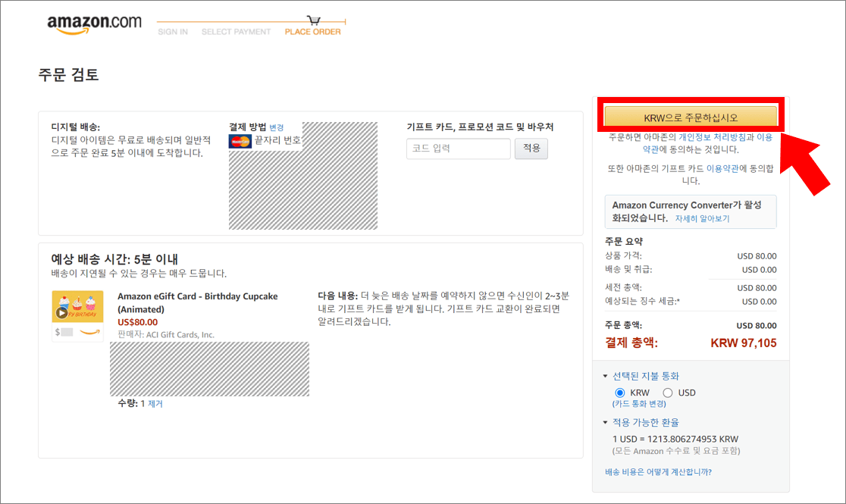Click the 카드 통화 변경 link
The width and height of the screenshot is (846, 504).
(x=639, y=404)
